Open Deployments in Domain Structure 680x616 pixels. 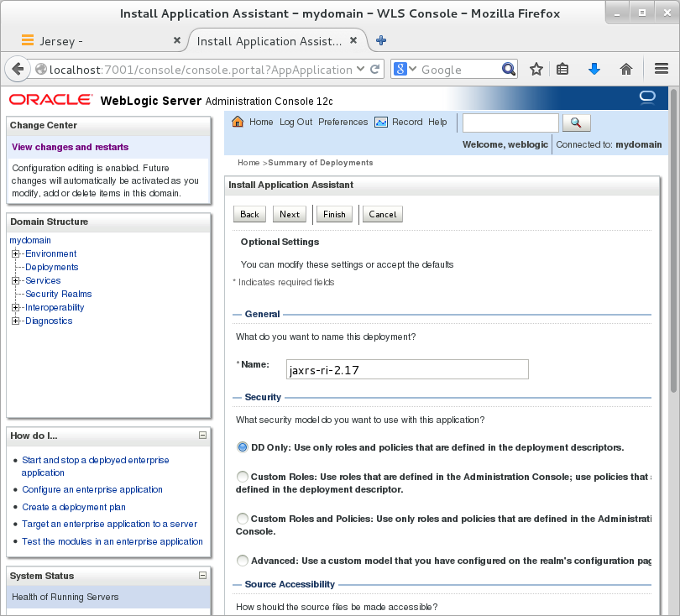click(51, 267)
